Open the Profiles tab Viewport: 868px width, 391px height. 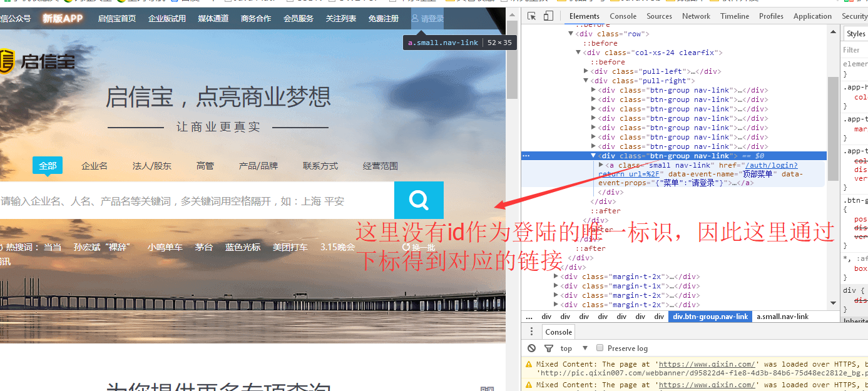[772, 16]
